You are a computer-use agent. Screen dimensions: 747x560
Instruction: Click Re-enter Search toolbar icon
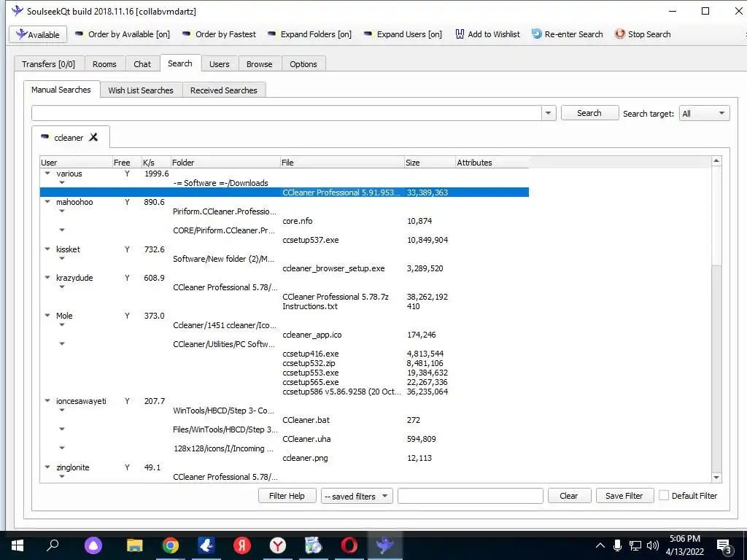536,34
